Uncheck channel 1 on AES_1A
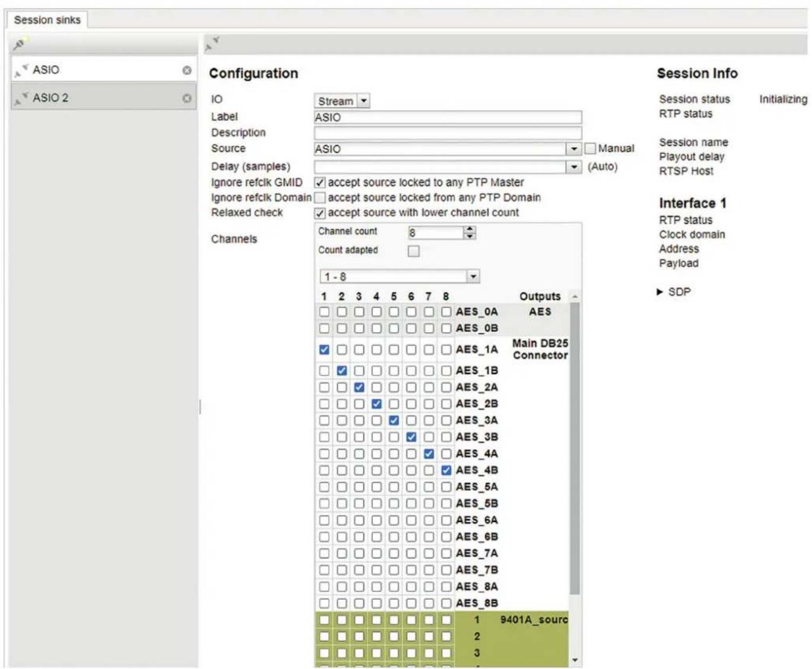 (x=324, y=350)
